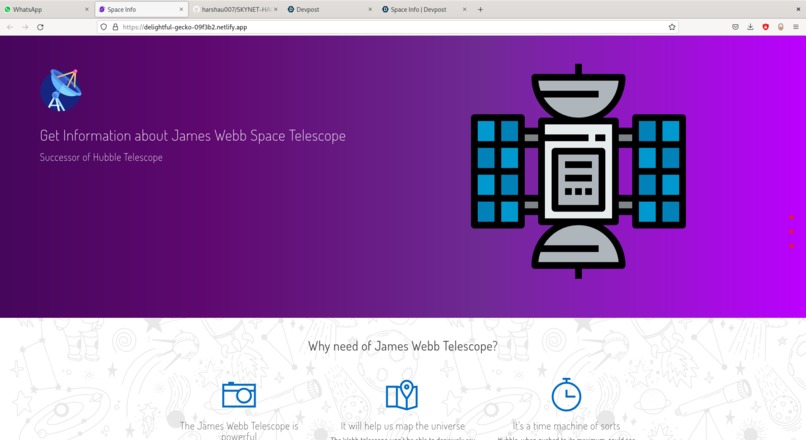The width and height of the screenshot is (806, 440).
Task: Click the satellite dish site logo
Action: click(x=61, y=90)
